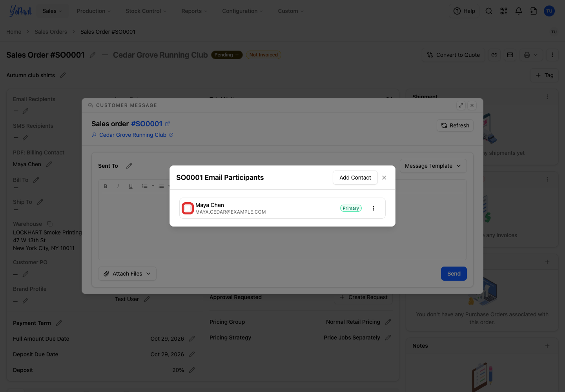
Task: Click the Add Contact button
Action: [x=355, y=178]
